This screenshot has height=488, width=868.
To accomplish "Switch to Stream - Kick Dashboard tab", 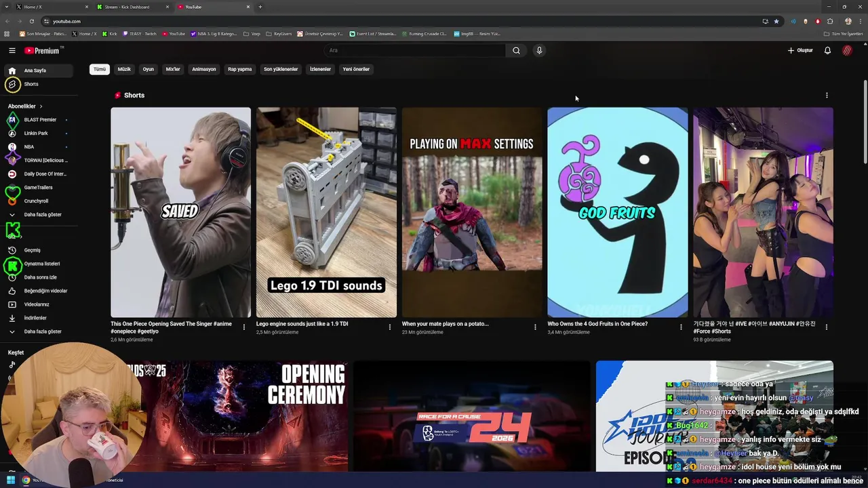I will pos(133,7).
